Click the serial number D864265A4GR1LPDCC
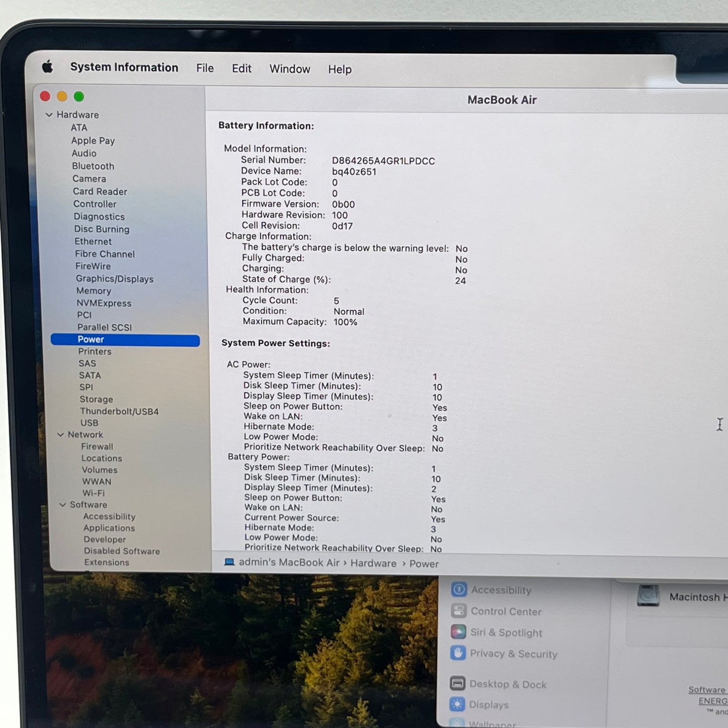Viewport: 728px width, 728px height. coord(383,161)
